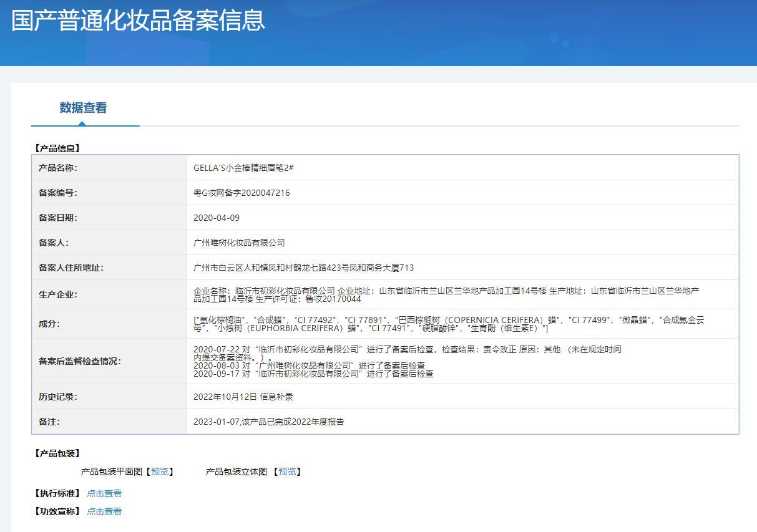The height and width of the screenshot is (532, 757).
Task: Click the 备注 row label
Action: pos(49,422)
